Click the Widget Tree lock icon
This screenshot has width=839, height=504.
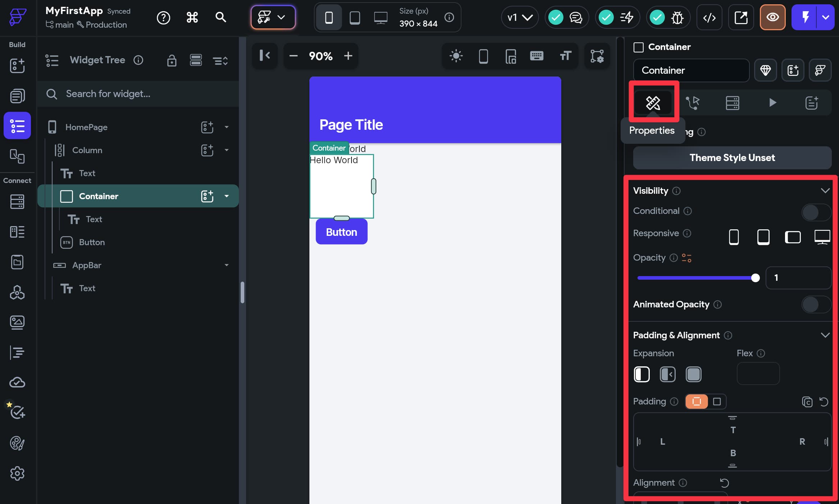(172, 60)
